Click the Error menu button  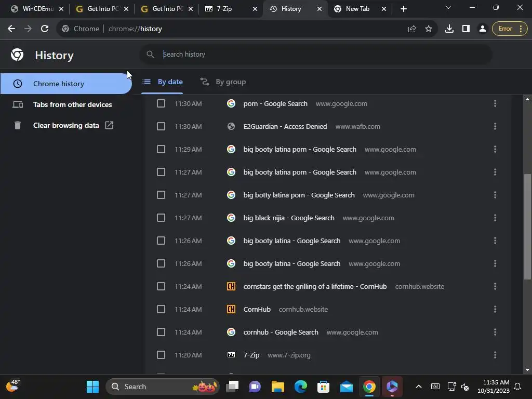(510, 29)
